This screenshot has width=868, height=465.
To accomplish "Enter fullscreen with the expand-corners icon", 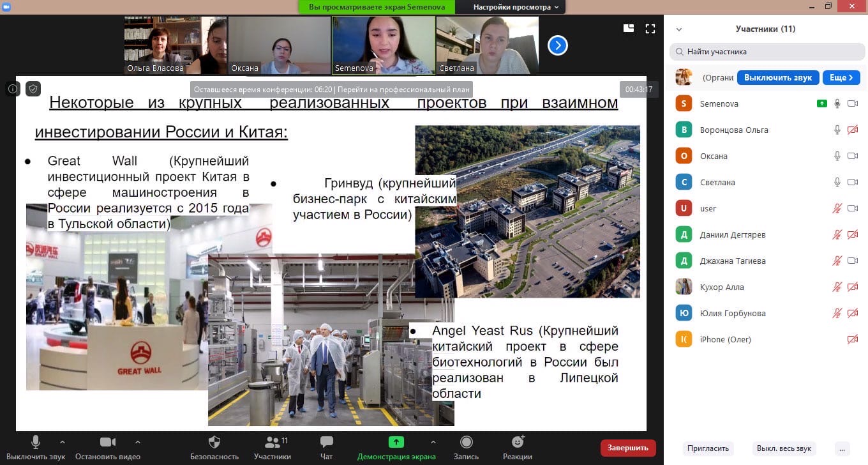I will 650,28.
